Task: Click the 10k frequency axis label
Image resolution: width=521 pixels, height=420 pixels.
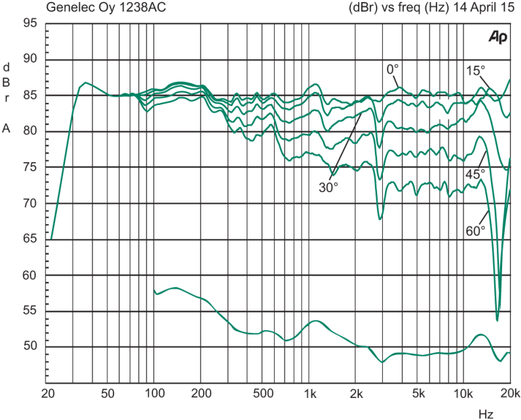Action: pyautogui.click(x=463, y=394)
